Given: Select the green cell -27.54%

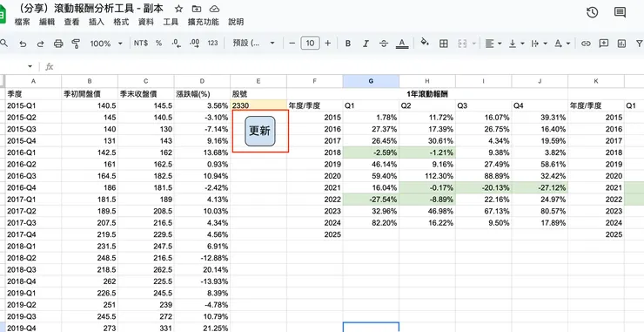Looking at the screenshot, I should pyautogui.click(x=371, y=200).
